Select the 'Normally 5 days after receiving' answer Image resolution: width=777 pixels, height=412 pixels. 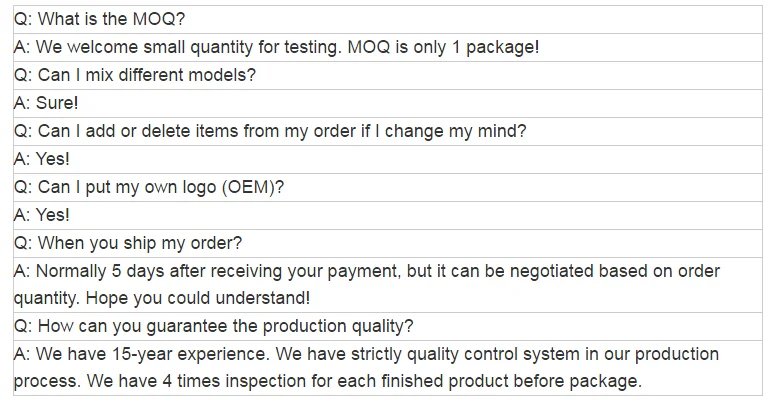[x=367, y=271]
